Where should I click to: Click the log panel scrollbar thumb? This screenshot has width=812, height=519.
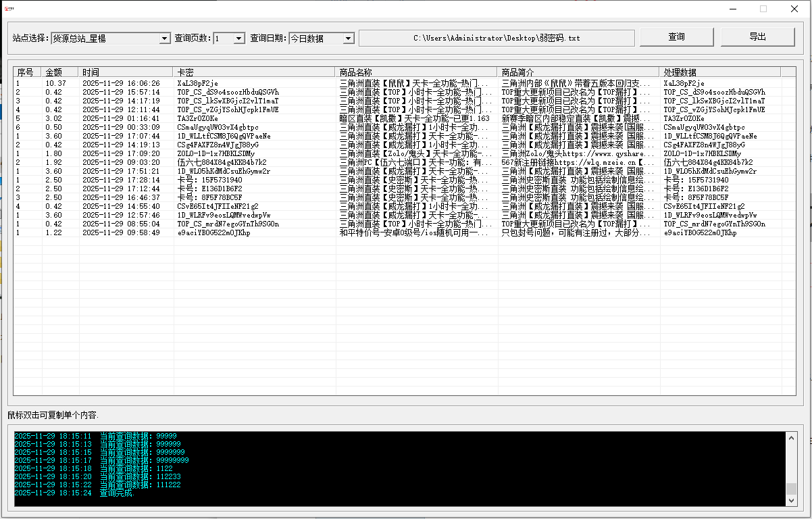point(791,489)
